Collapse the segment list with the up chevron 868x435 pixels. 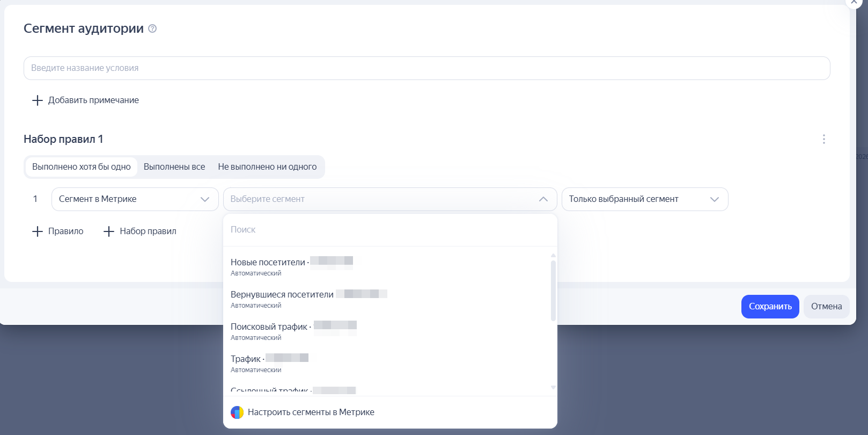pyautogui.click(x=543, y=199)
